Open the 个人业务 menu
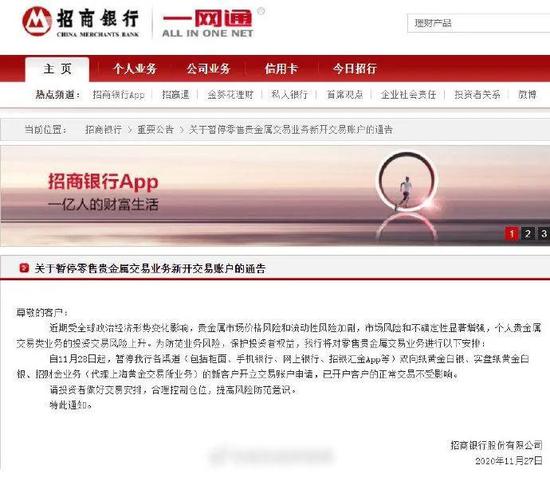Screen dimensions: 550x477 [135, 69]
